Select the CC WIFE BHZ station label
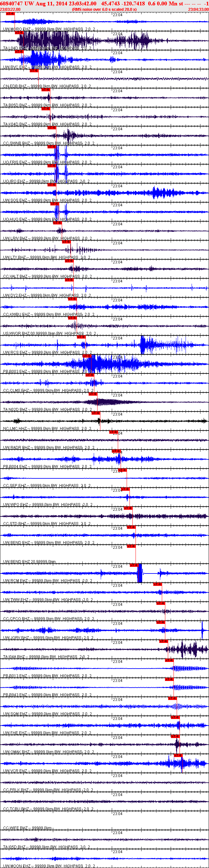The image size is (209, 868). 27,828
